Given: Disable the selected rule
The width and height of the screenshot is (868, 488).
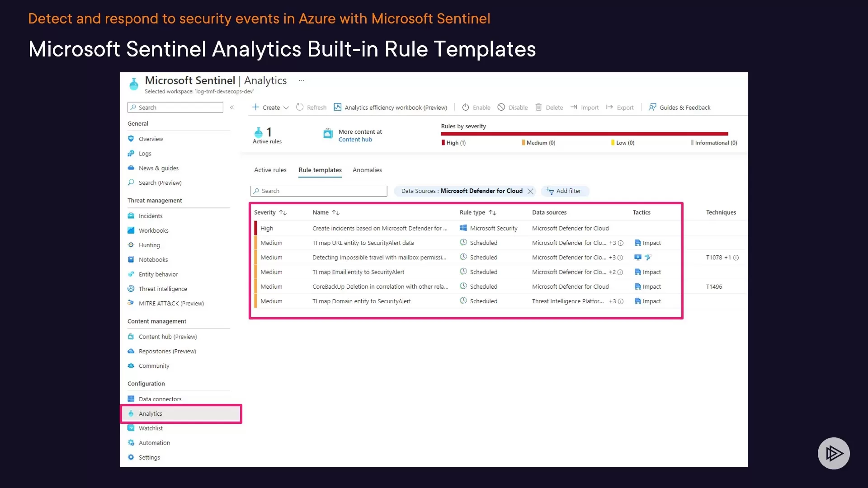Looking at the screenshot, I should point(512,107).
